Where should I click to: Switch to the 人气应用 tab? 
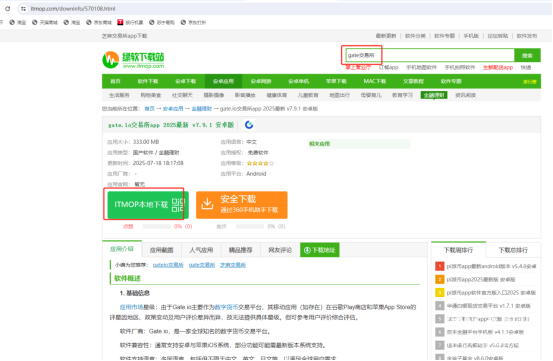click(201, 250)
